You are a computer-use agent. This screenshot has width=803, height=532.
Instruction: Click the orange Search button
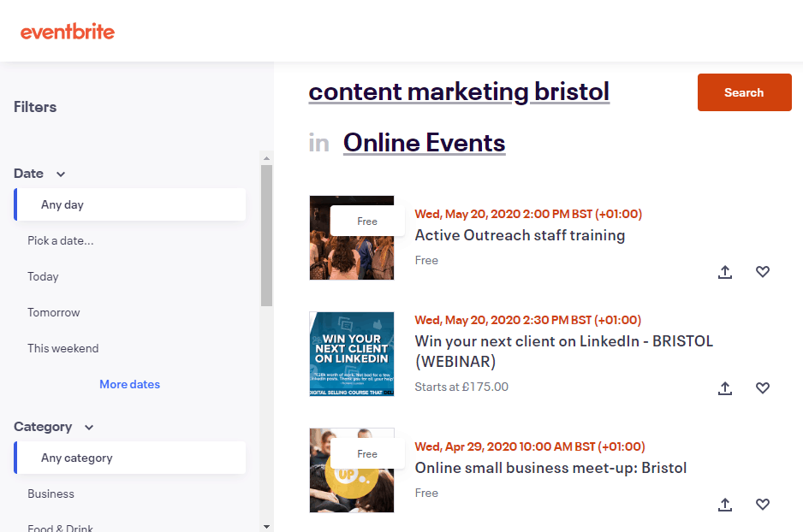tap(744, 92)
